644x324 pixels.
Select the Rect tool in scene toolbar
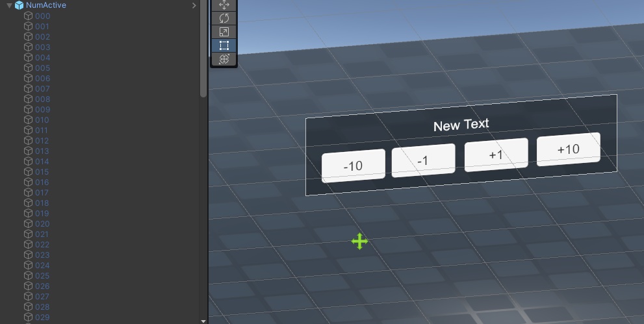tap(224, 45)
